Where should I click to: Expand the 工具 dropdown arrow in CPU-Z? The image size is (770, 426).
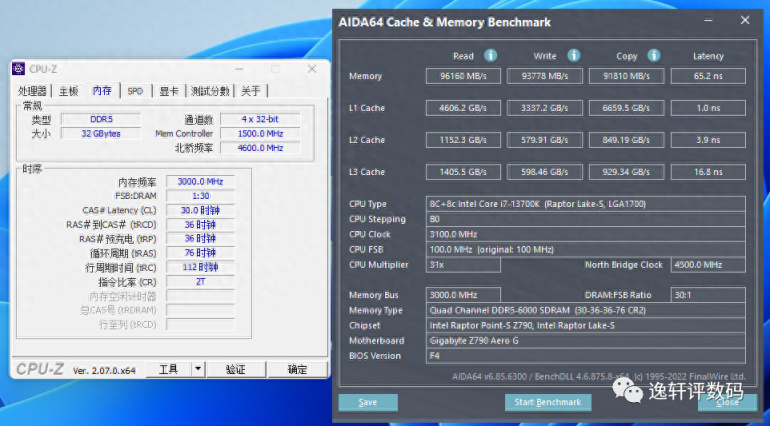[x=198, y=369]
